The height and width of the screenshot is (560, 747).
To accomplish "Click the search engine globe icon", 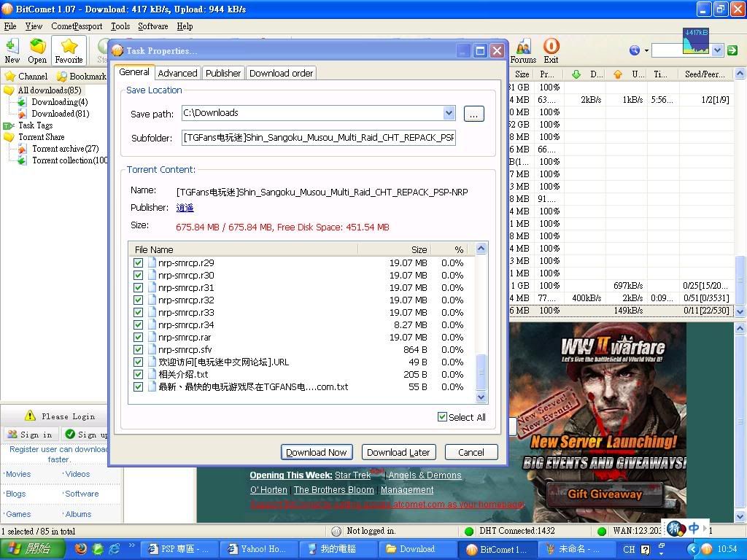I will click(634, 50).
